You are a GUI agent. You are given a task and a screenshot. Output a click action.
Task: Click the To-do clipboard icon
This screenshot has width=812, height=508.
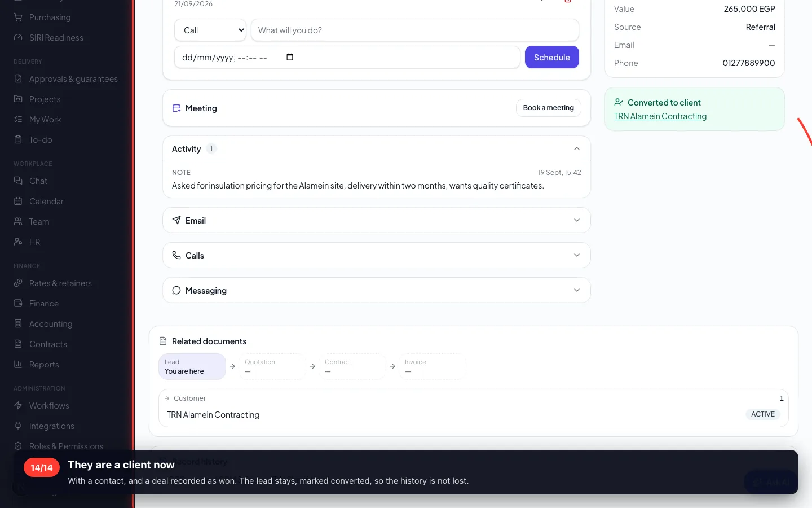(18, 140)
